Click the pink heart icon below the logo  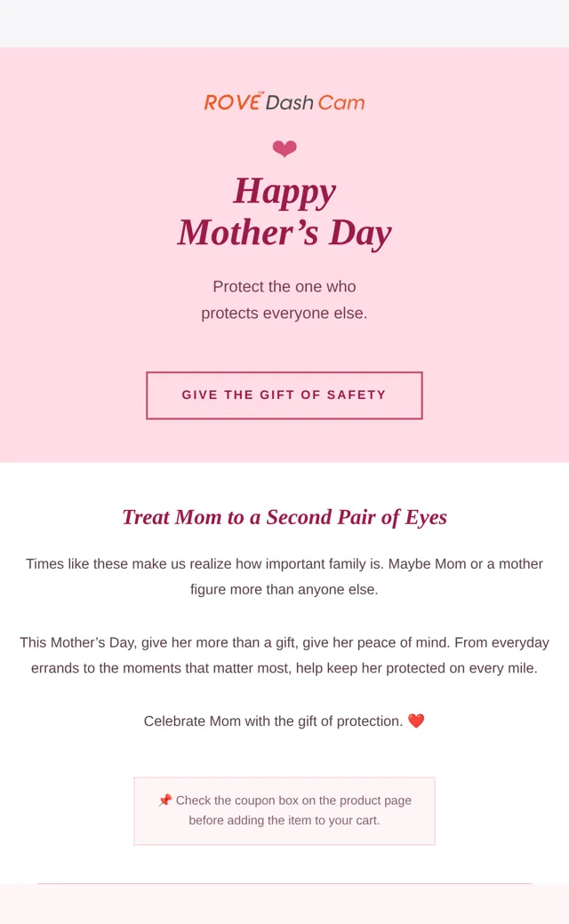click(x=284, y=148)
